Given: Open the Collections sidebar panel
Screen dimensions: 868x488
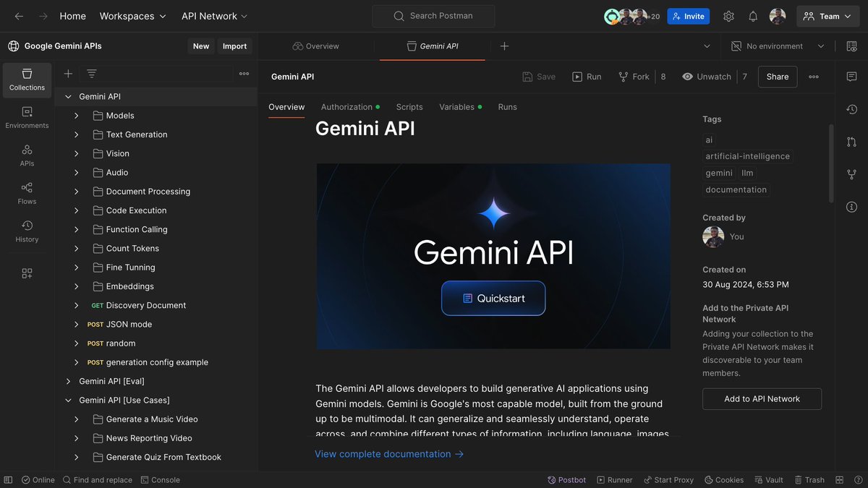Looking at the screenshot, I should pos(27,80).
